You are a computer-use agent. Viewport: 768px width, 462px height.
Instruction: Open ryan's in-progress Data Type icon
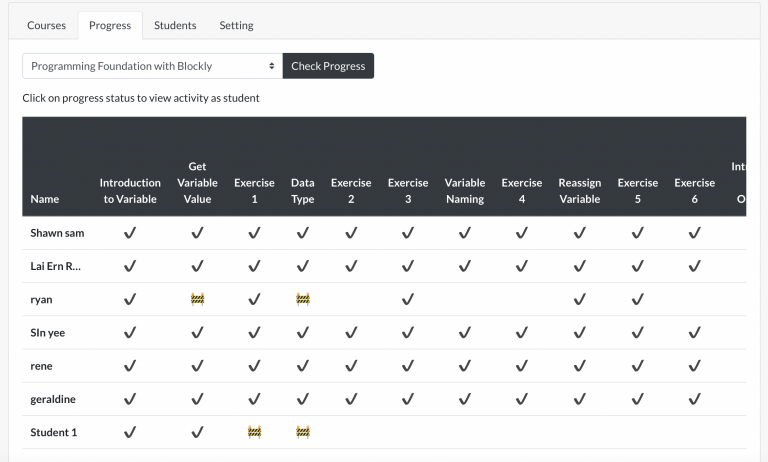click(x=303, y=299)
